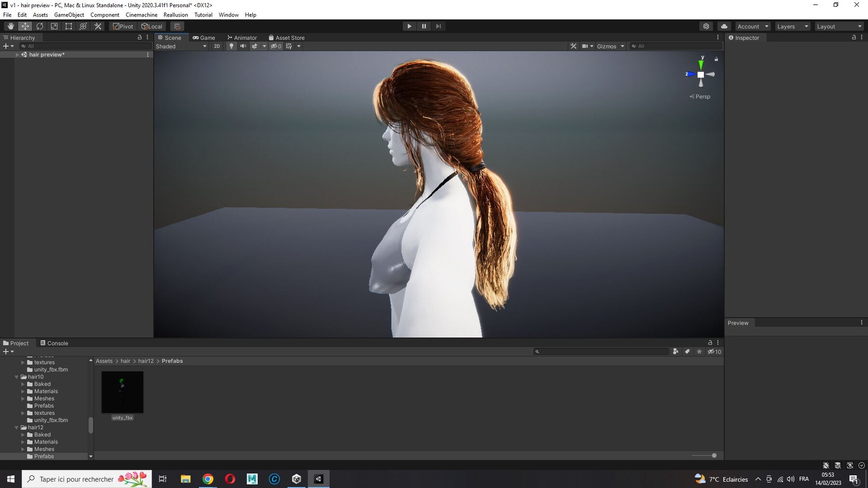Open the Shaded draw mode dropdown
868x488 pixels.
181,46
